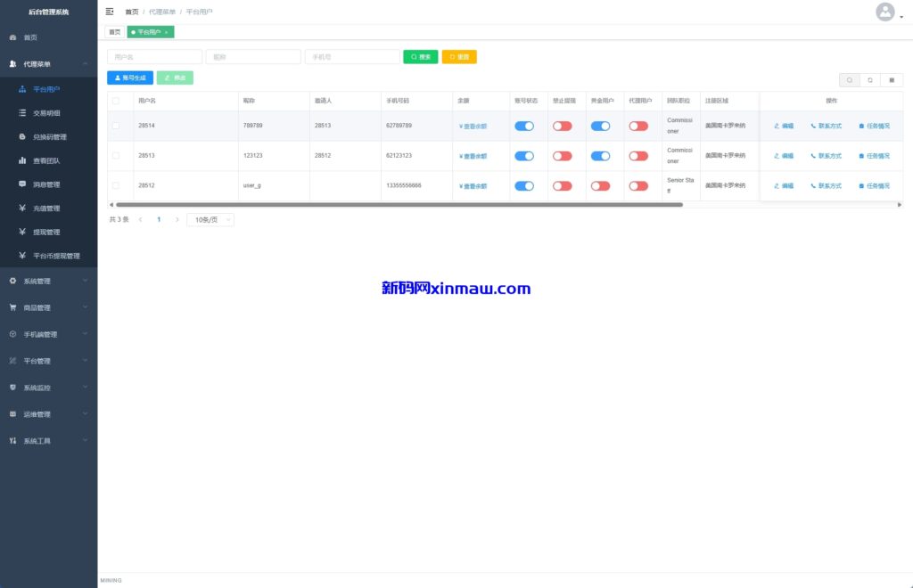The width and height of the screenshot is (913, 588).
Task: Open the 10条/页 page size dropdown
Action: pyautogui.click(x=210, y=219)
